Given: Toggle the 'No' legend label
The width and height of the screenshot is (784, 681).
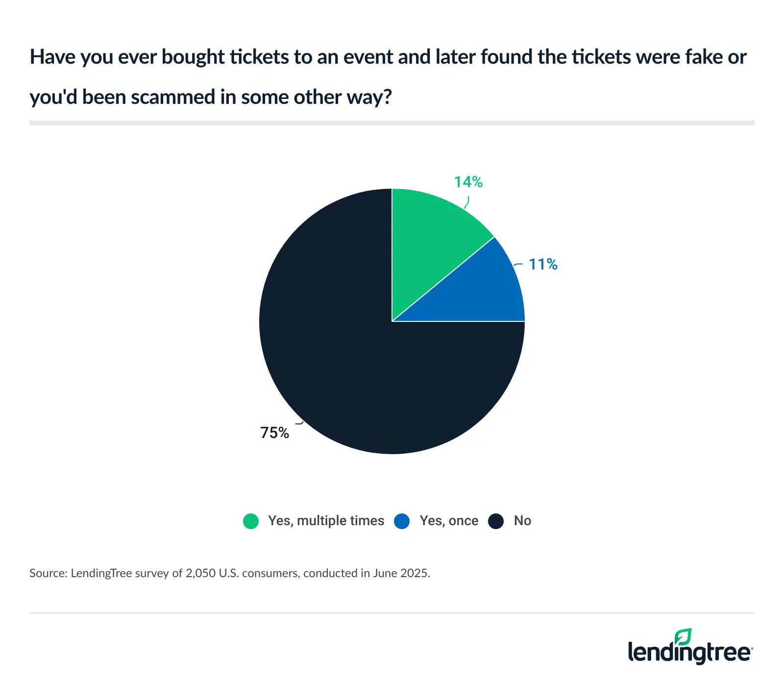Looking at the screenshot, I should 522,521.
